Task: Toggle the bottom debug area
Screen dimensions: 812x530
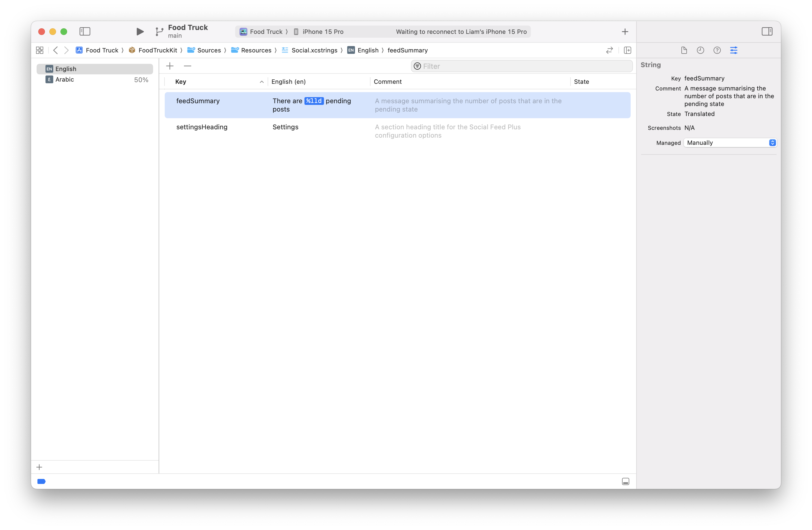Action: [x=625, y=481]
